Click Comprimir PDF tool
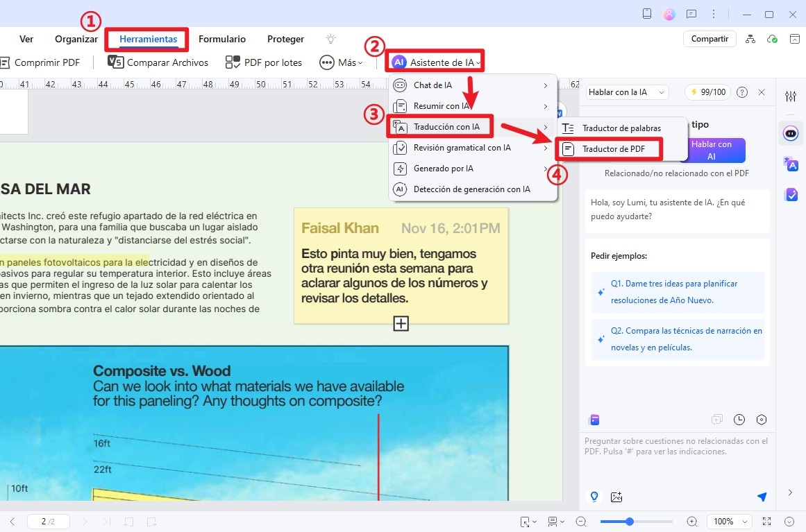 pyautogui.click(x=40, y=62)
